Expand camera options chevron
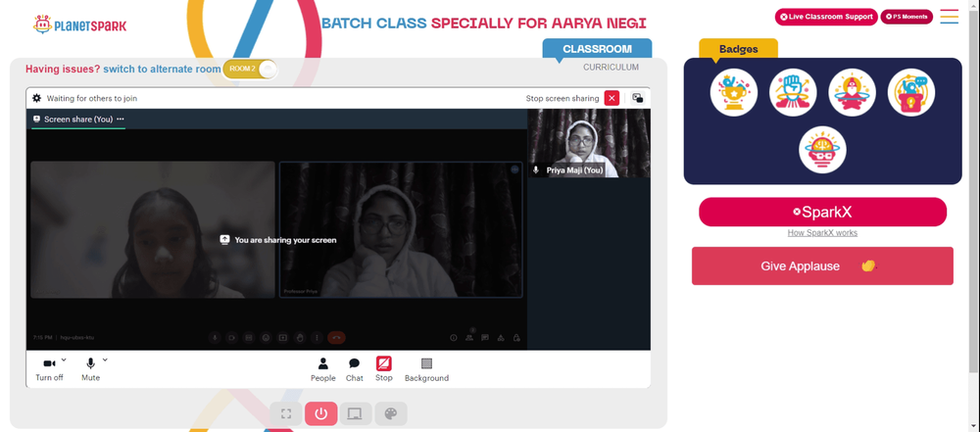 (64, 360)
